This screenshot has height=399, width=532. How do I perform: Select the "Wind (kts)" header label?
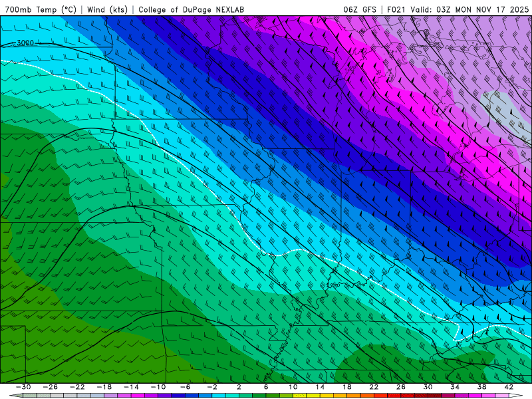pos(107,9)
